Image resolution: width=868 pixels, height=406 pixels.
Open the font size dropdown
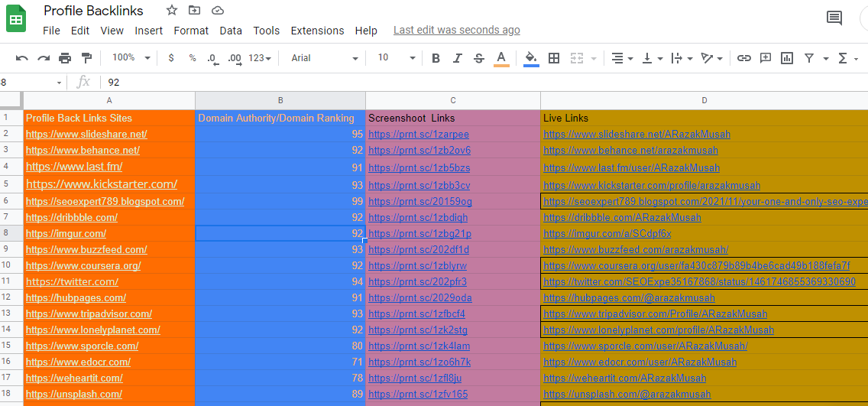click(397, 58)
